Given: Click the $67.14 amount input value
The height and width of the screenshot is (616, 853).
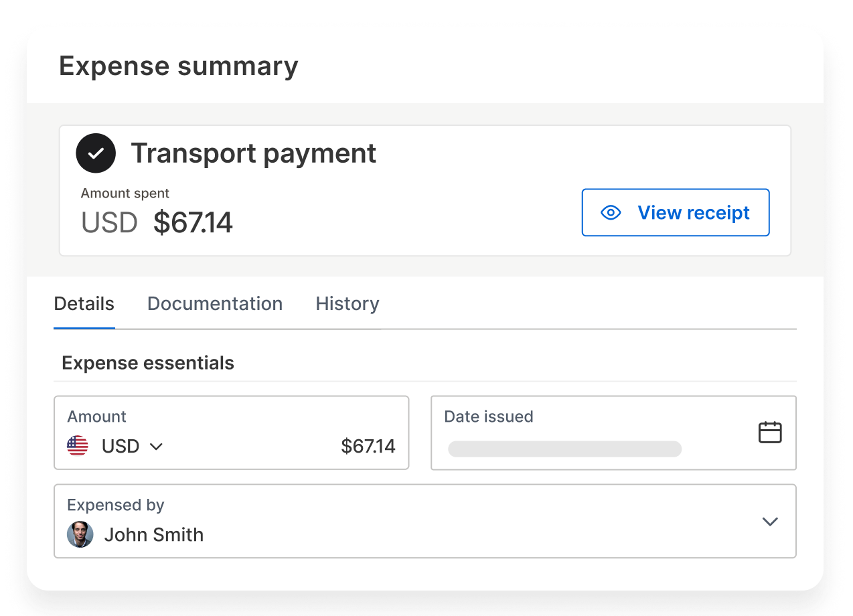Looking at the screenshot, I should tap(368, 447).
